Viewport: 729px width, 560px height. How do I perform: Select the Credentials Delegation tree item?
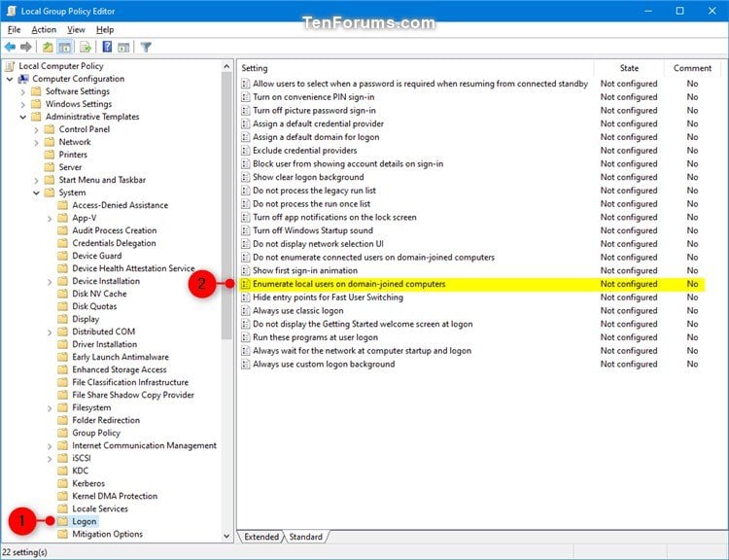pyautogui.click(x=114, y=243)
